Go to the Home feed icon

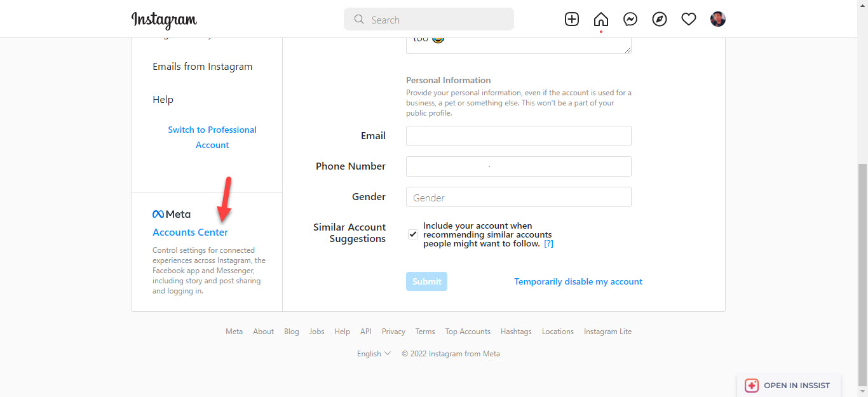(600, 19)
